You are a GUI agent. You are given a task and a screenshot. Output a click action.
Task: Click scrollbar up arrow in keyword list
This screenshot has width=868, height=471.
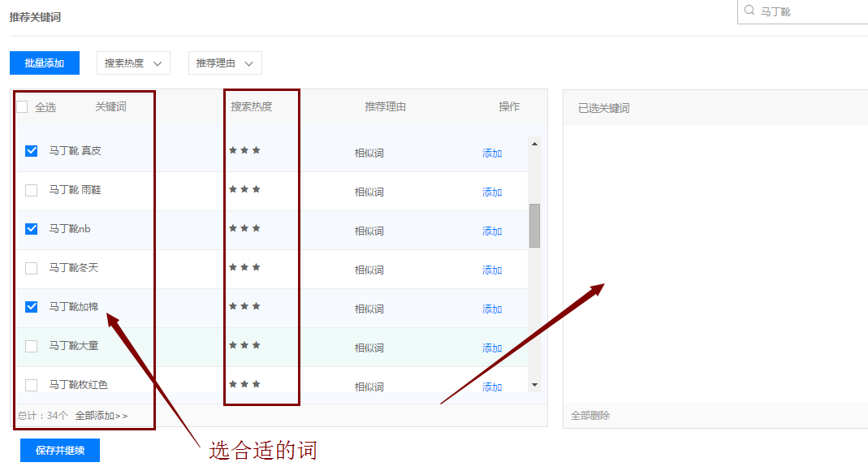tap(534, 145)
